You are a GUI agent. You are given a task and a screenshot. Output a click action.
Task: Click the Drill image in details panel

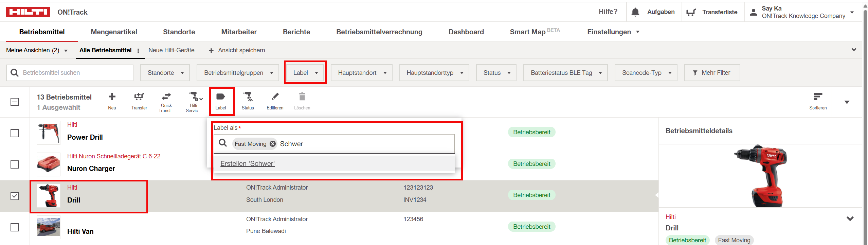[x=761, y=176]
